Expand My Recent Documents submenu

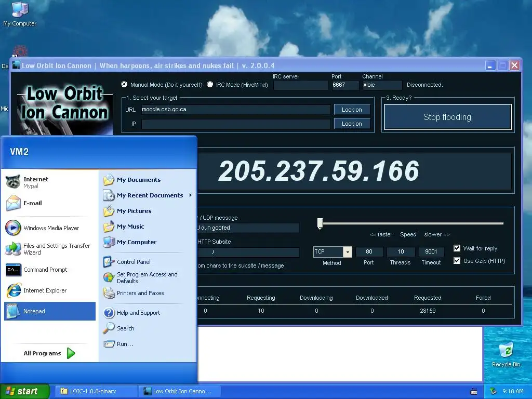point(148,195)
